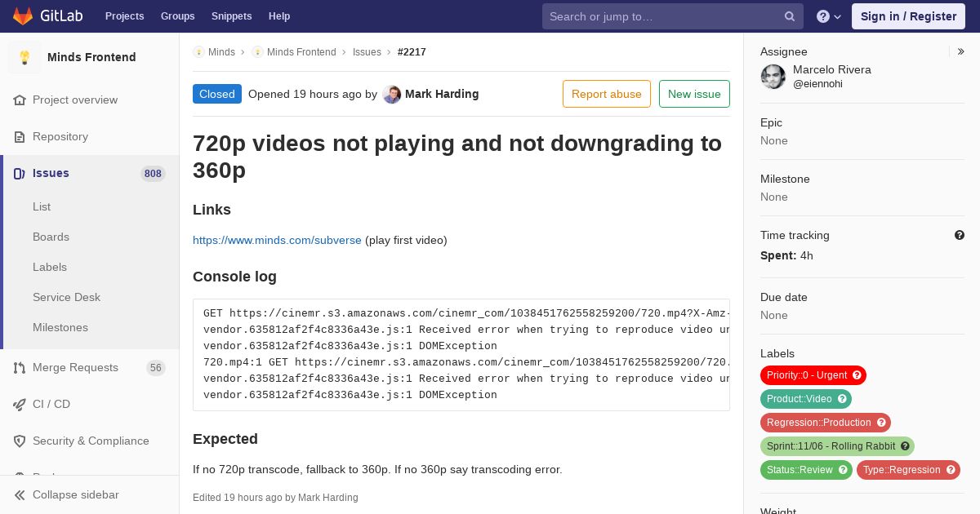Open Security & Compliance section
Image resolution: width=980 pixels, height=514 pixels.
91,441
